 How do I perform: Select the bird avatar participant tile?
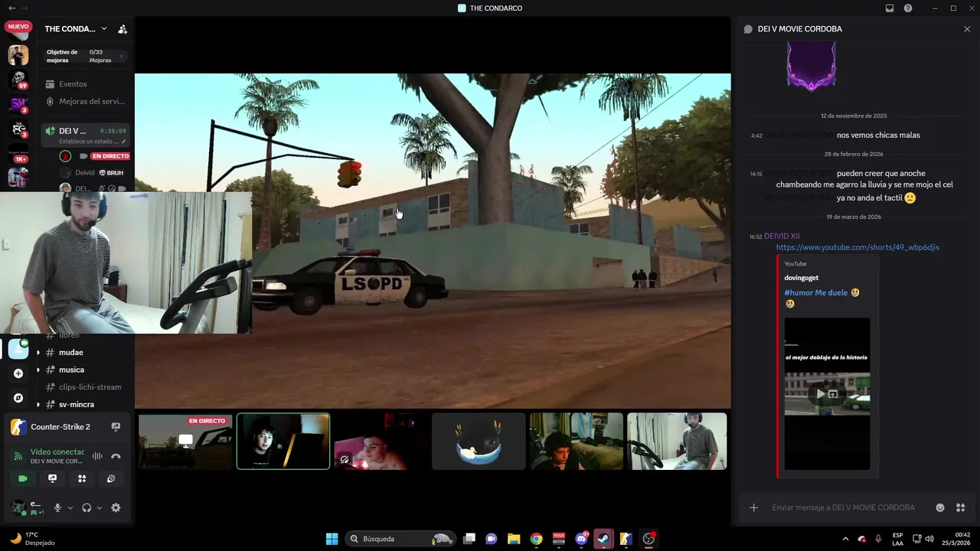(479, 441)
